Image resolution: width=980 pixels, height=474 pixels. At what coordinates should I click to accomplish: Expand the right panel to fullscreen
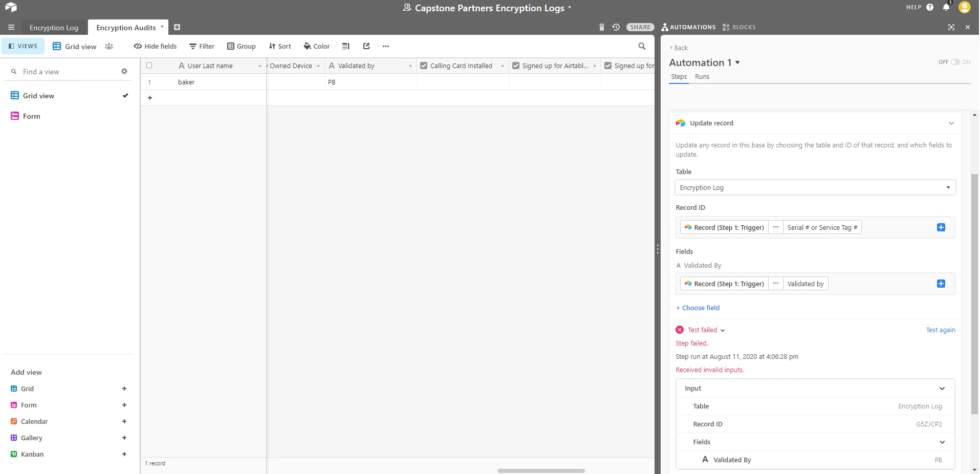pos(951,27)
